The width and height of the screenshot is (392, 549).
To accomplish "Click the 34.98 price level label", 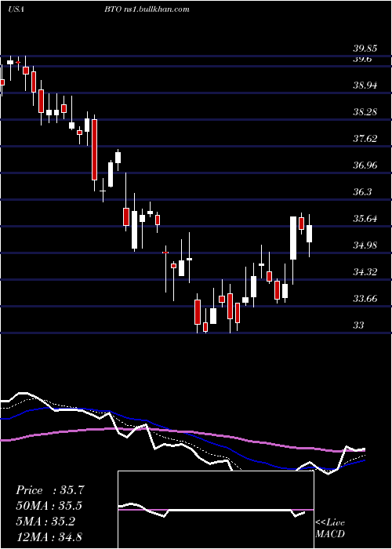I will [365, 245].
